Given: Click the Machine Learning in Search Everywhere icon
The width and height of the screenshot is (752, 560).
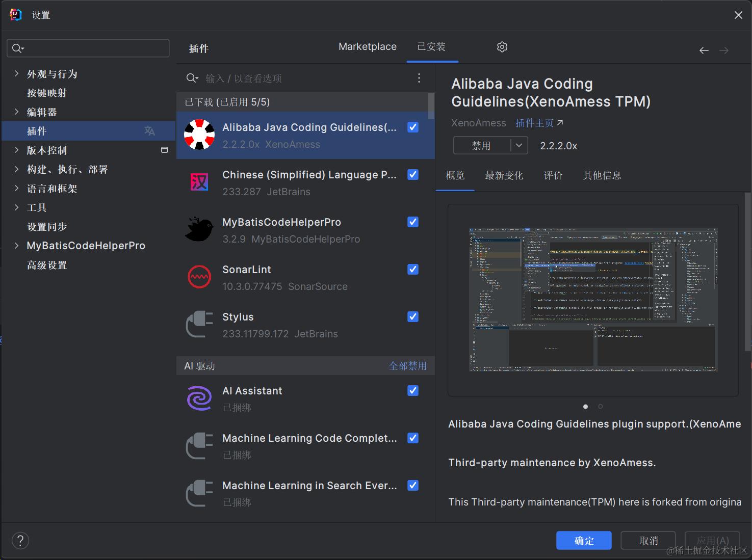Looking at the screenshot, I should pos(199,493).
